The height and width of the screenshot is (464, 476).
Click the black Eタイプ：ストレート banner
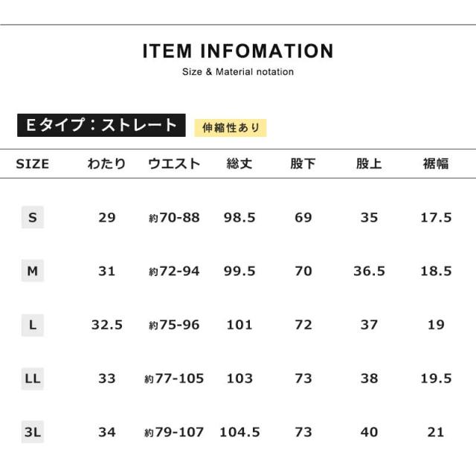(101, 125)
